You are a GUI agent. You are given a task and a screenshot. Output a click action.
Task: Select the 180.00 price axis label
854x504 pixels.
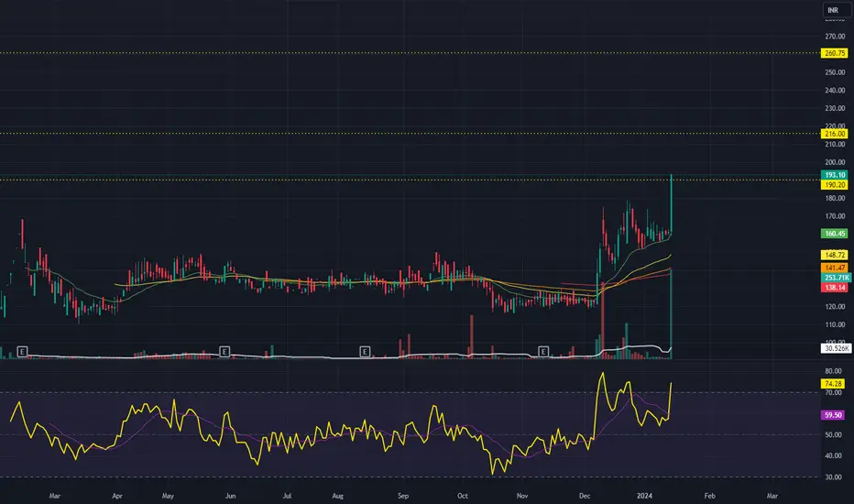(835, 198)
